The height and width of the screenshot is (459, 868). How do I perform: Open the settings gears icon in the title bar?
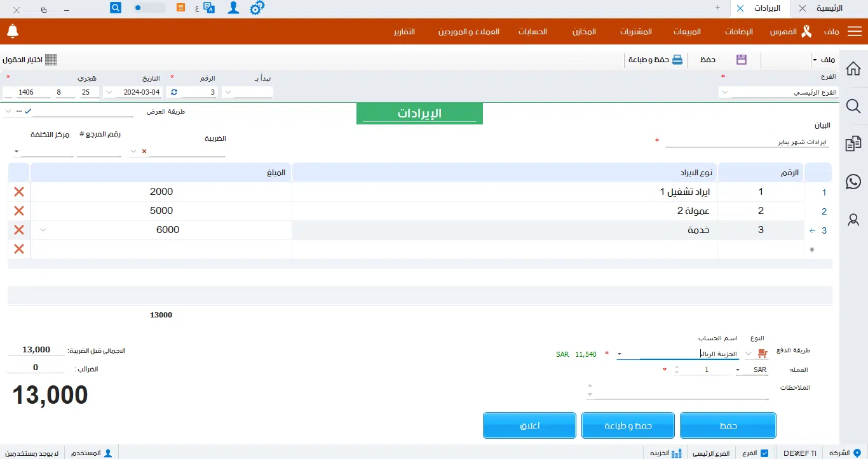tap(257, 8)
